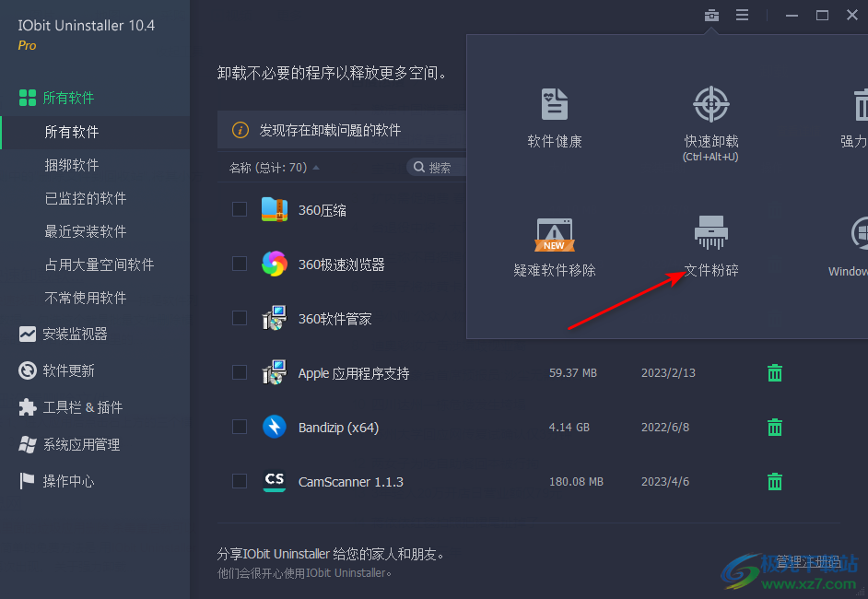Check the Apple 应用程序支持 checkbox
This screenshot has height=599, width=868.
(x=240, y=372)
